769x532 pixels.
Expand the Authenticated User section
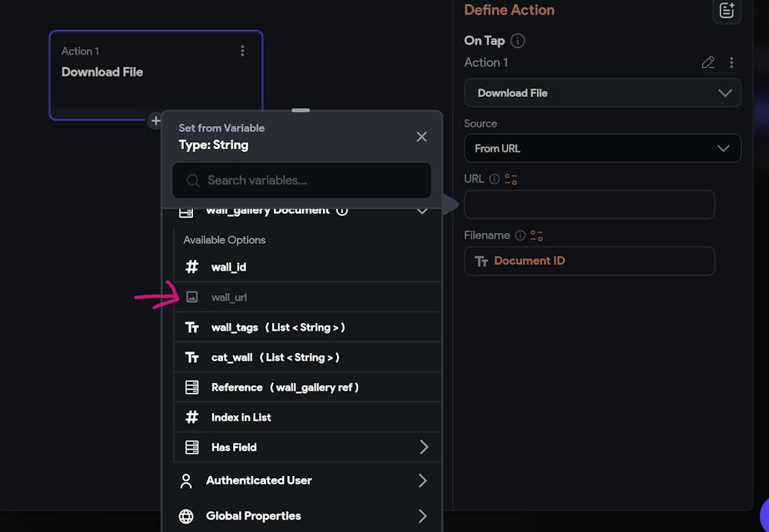point(422,480)
